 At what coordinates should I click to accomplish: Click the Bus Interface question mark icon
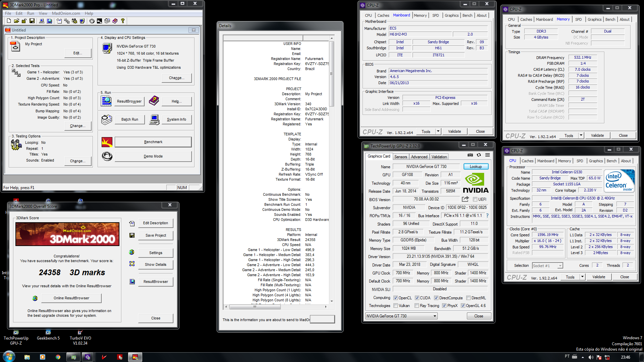(487, 216)
